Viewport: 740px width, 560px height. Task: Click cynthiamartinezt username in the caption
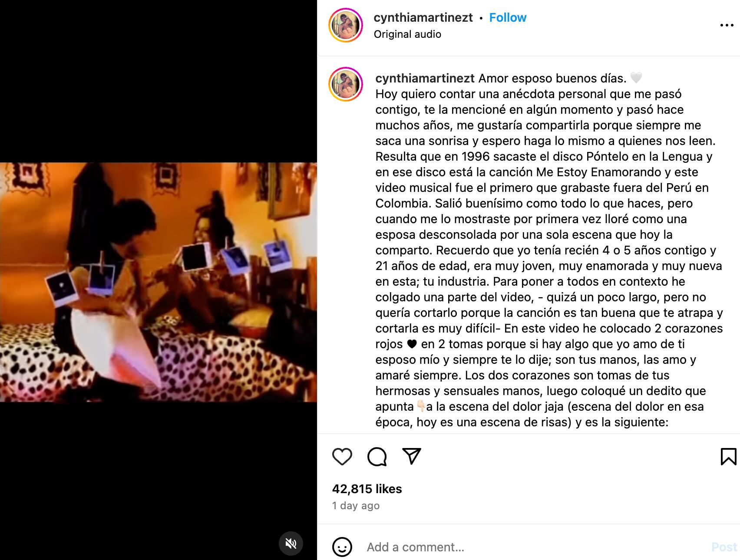point(425,78)
